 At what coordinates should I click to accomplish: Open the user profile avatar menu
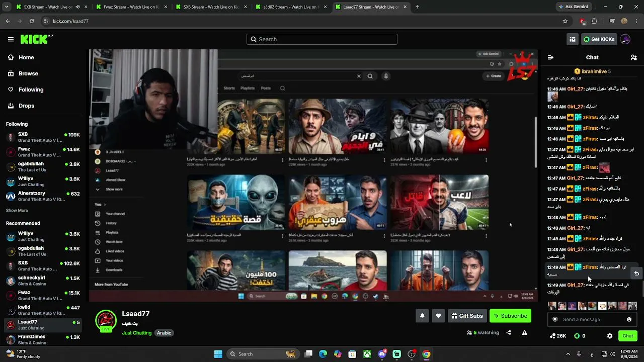coord(625,39)
